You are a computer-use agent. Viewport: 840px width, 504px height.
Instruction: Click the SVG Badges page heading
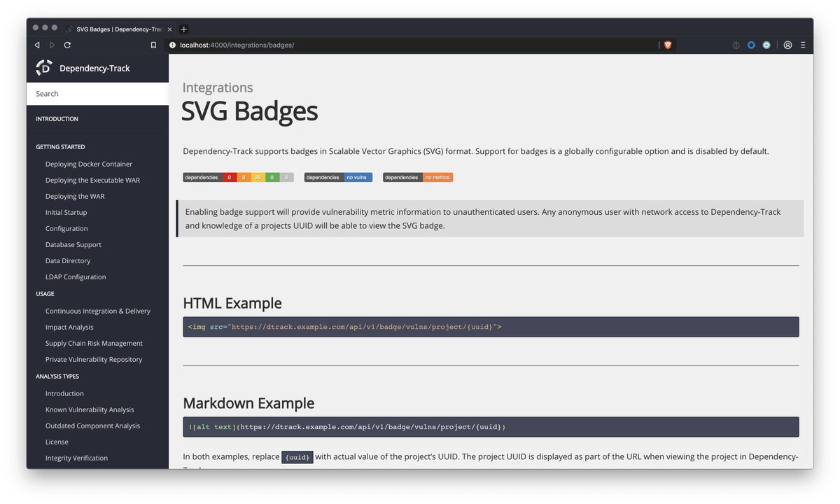click(249, 111)
